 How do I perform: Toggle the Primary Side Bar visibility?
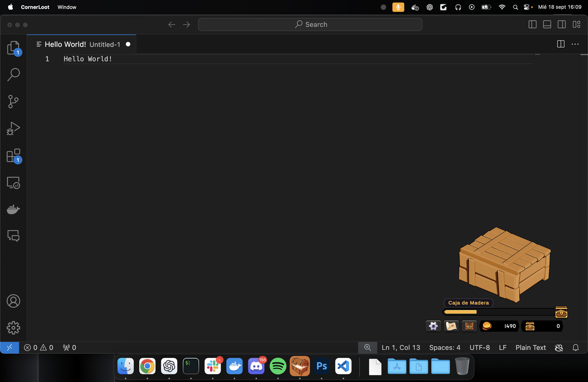coord(532,24)
